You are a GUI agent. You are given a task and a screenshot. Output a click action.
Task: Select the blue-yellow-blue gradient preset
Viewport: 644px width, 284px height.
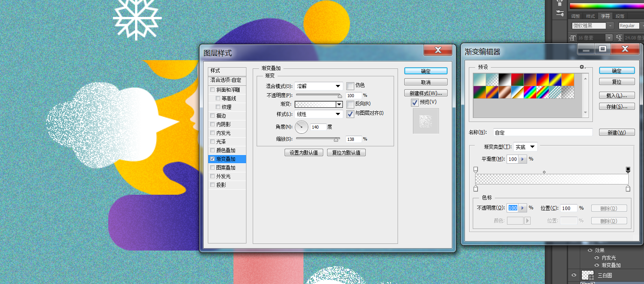(x=555, y=80)
